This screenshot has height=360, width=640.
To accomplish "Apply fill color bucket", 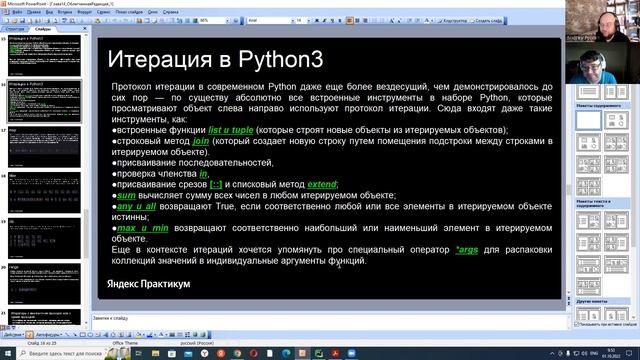I will click(139, 335).
